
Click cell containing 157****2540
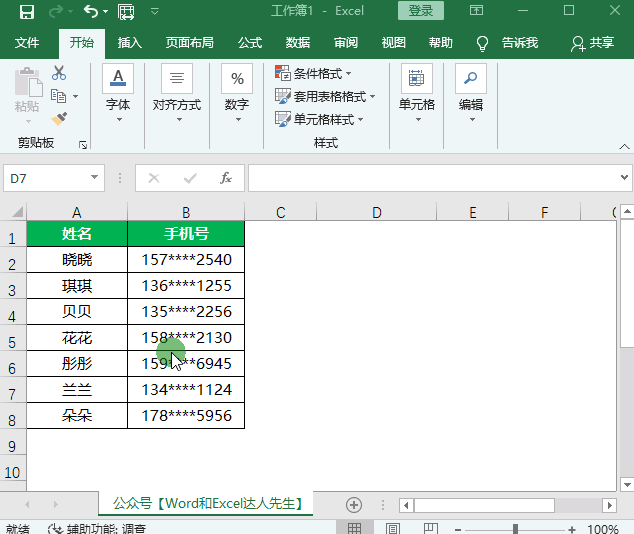click(x=186, y=260)
